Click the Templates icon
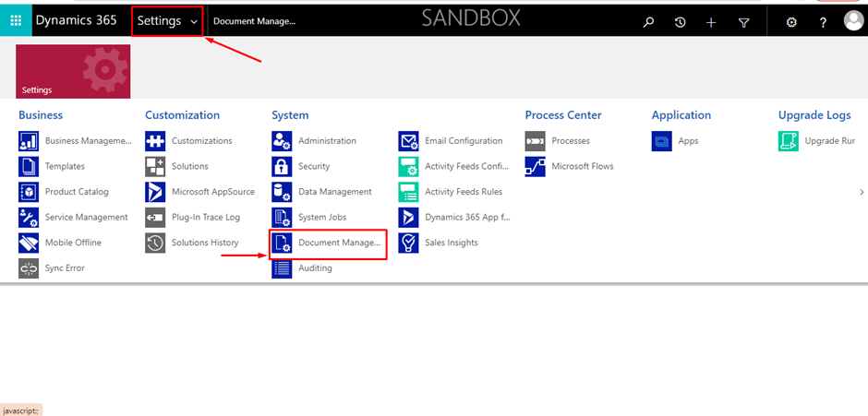 pos(29,167)
